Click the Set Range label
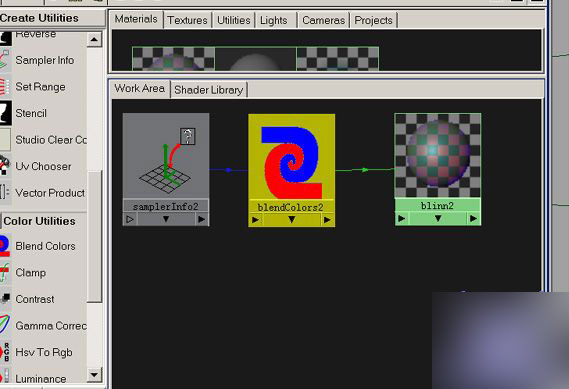The height and width of the screenshot is (389, 569). (40, 87)
